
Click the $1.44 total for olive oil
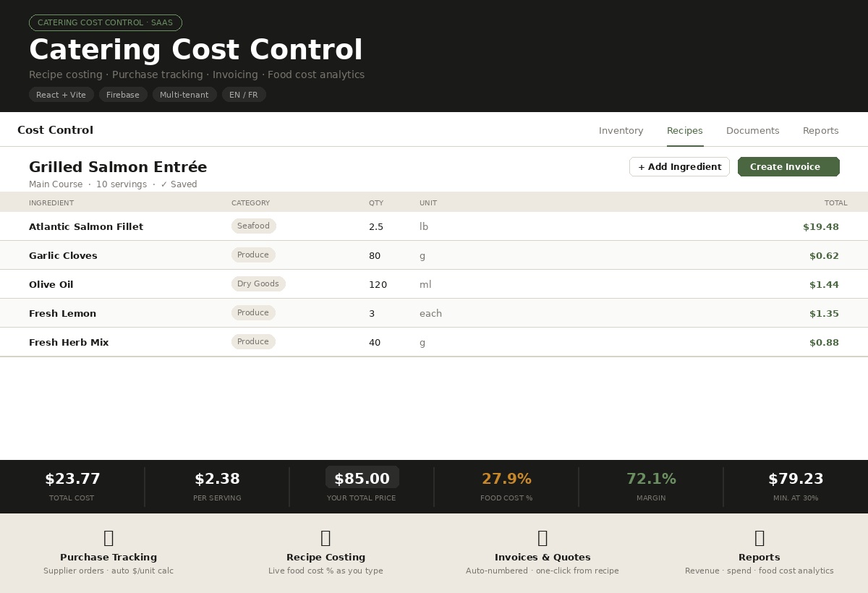[x=824, y=284]
